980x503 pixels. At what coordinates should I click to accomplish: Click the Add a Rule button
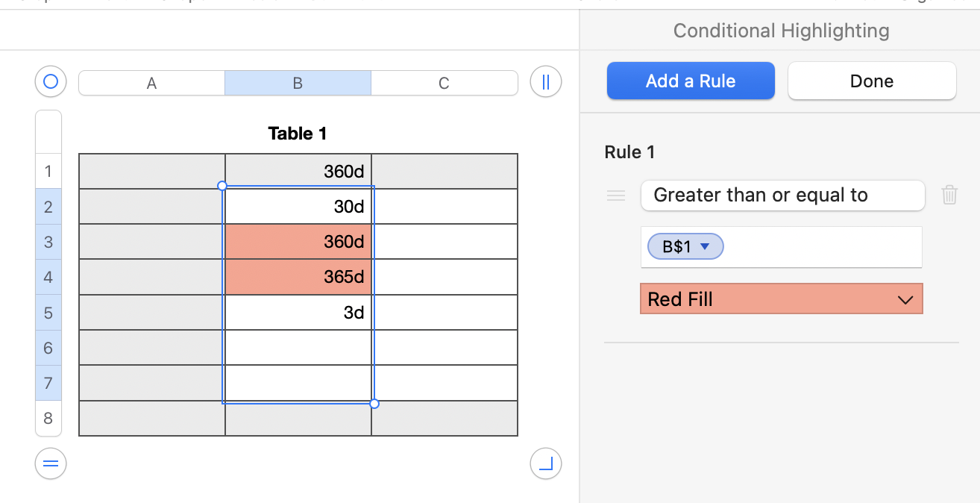point(691,81)
